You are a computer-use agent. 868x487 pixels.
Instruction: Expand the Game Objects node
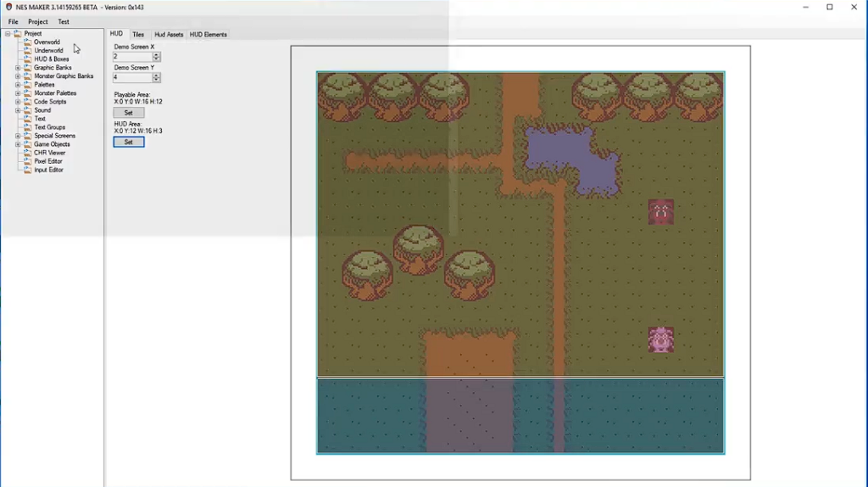point(18,144)
